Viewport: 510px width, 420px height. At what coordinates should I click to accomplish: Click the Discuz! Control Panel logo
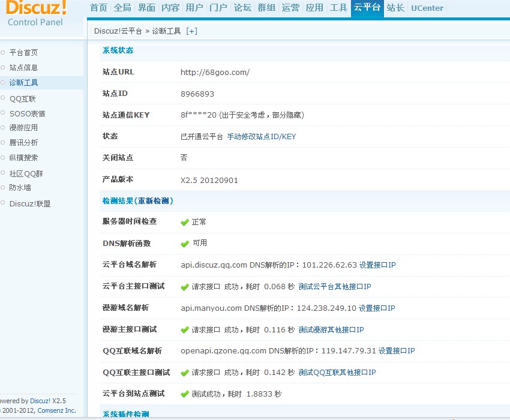click(x=36, y=14)
